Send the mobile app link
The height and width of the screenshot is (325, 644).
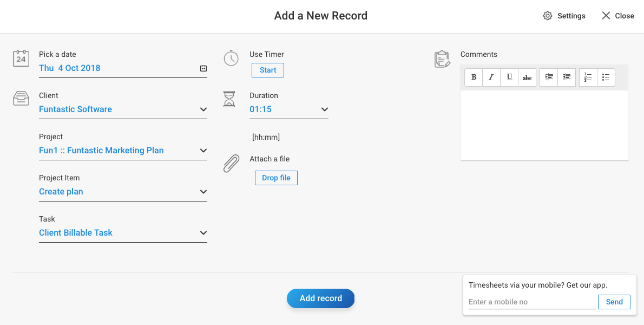pyautogui.click(x=614, y=302)
